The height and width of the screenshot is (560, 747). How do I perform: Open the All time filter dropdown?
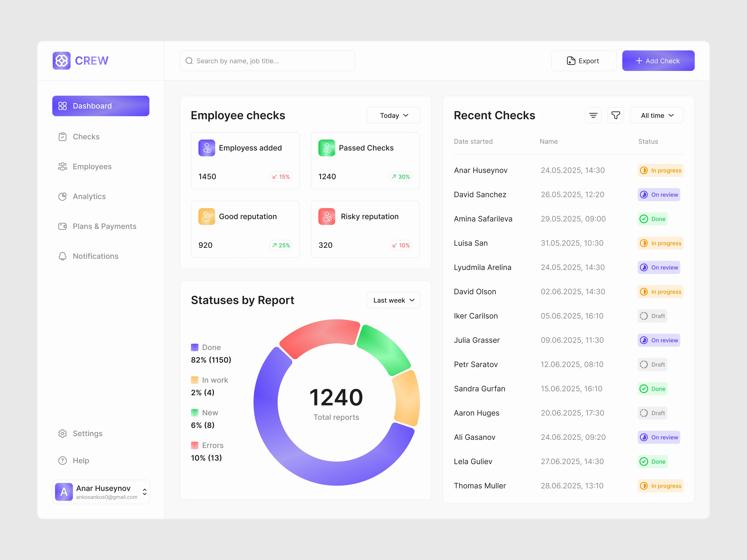(x=656, y=115)
